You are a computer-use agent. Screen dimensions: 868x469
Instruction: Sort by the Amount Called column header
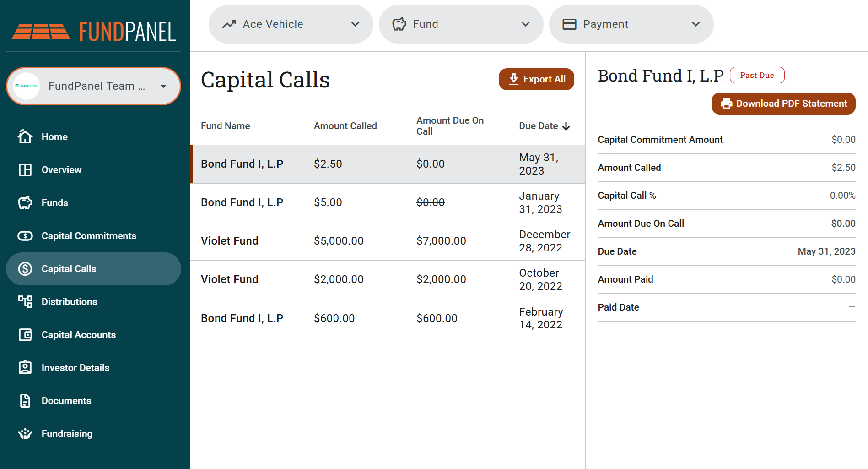(345, 126)
